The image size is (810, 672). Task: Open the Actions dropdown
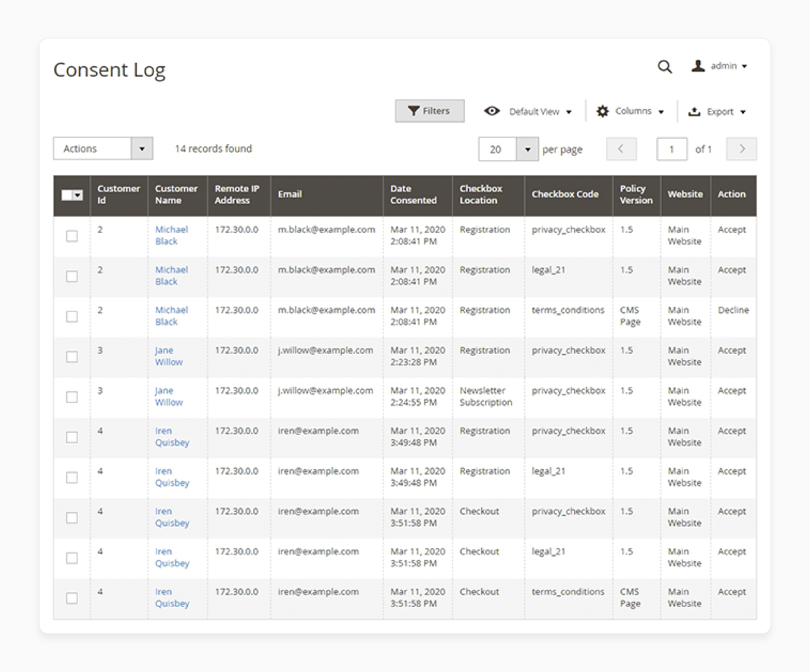[x=103, y=148]
